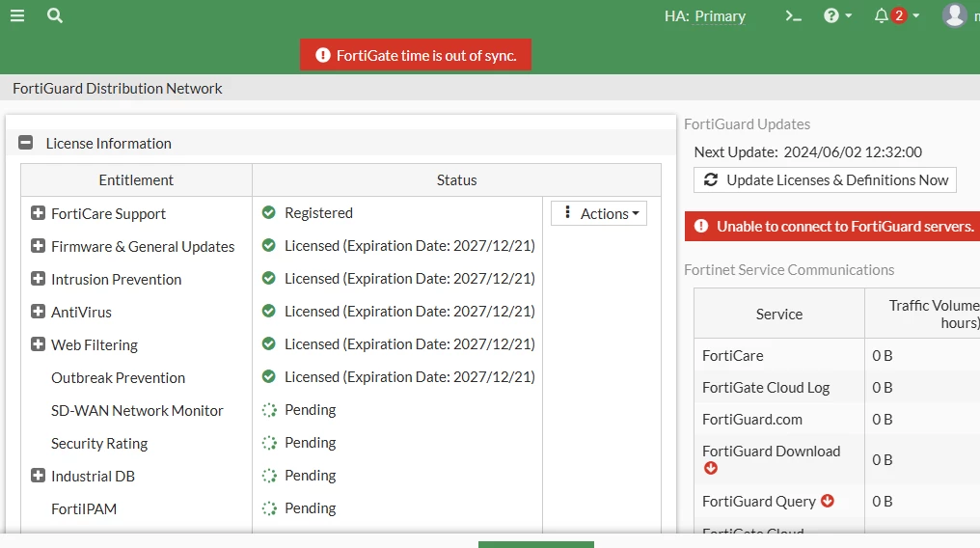The width and height of the screenshot is (980, 548).
Task: Click the exclamation icon in time sync alert
Action: [322, 55]
